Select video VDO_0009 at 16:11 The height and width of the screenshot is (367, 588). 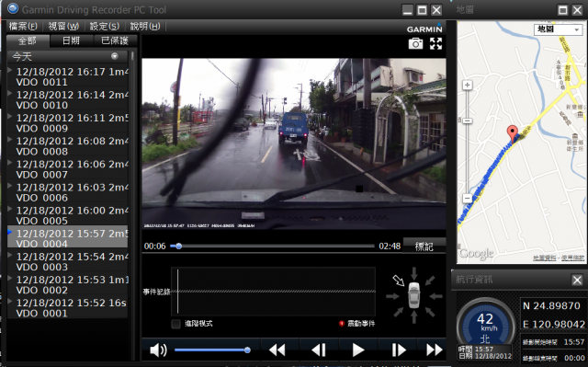click(67, 122)
